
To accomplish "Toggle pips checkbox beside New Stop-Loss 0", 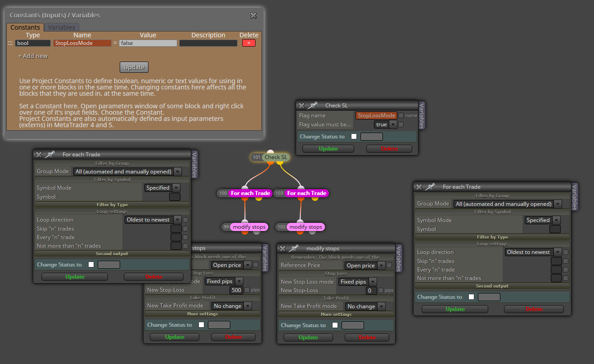I will pyautogui.click(x=381, y=291).
